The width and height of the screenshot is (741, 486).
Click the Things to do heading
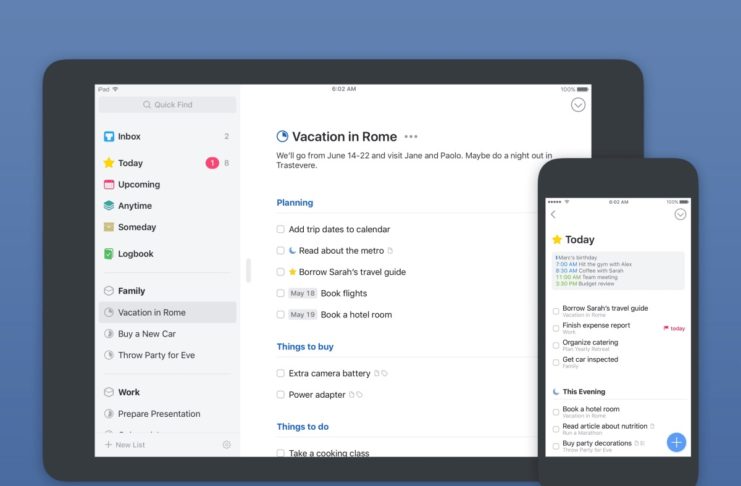coord(302,426)
